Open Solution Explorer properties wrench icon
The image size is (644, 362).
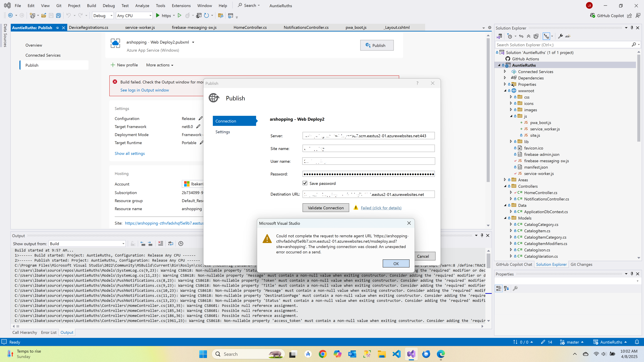560,36
